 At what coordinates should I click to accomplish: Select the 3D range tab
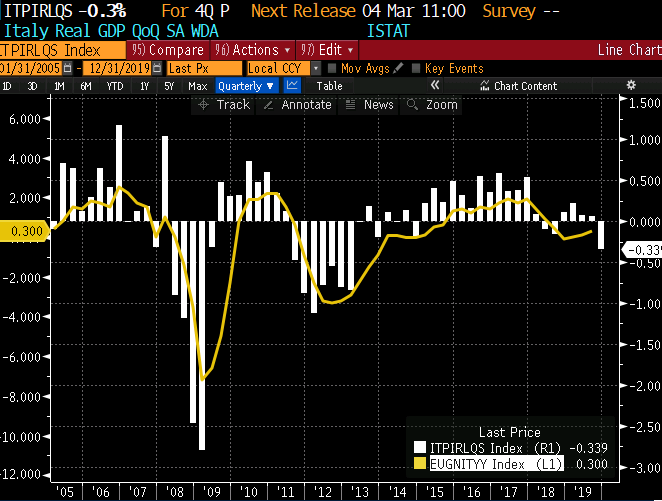32,86
